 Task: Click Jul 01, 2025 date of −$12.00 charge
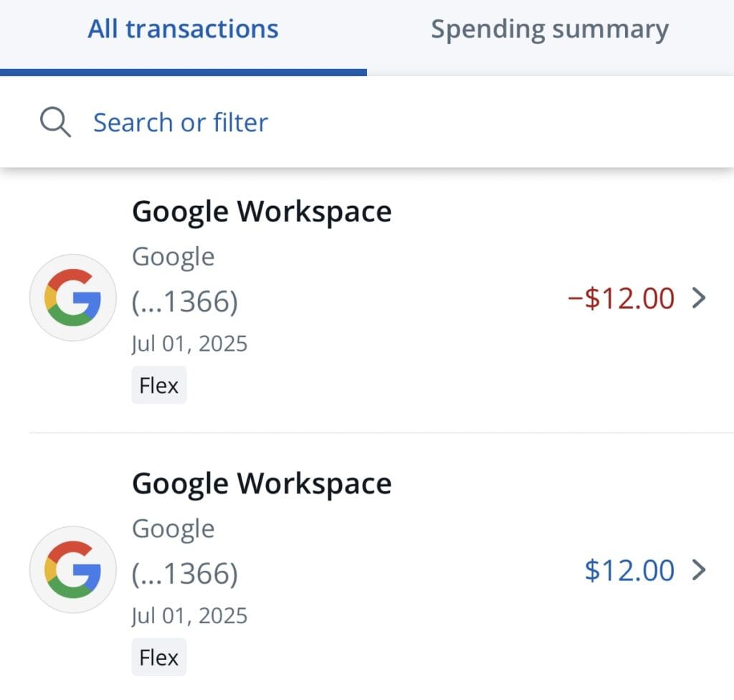(189, 344)
